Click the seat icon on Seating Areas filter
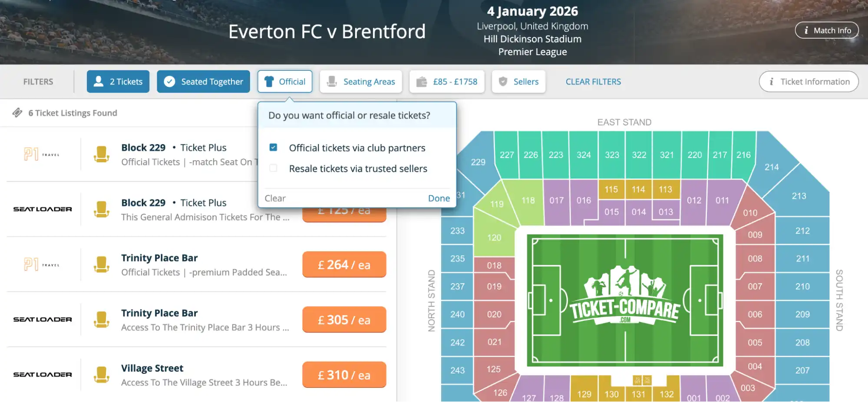Screen dimensions: 868x402 (333, 81)
